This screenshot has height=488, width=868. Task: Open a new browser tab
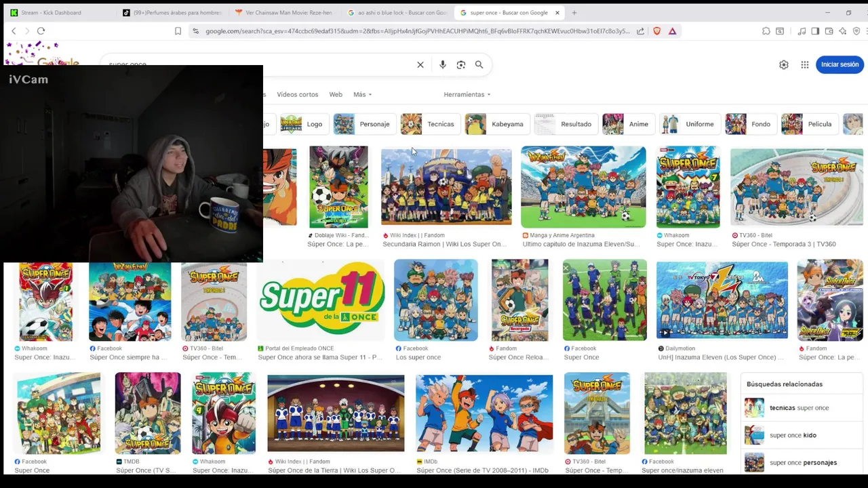[574, 13]
